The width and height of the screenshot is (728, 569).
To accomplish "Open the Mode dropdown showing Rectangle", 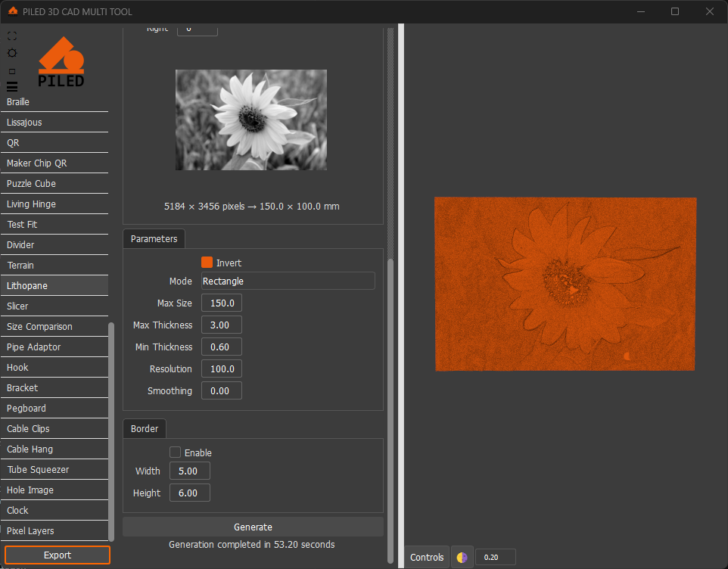I will (x=288, y=281).
